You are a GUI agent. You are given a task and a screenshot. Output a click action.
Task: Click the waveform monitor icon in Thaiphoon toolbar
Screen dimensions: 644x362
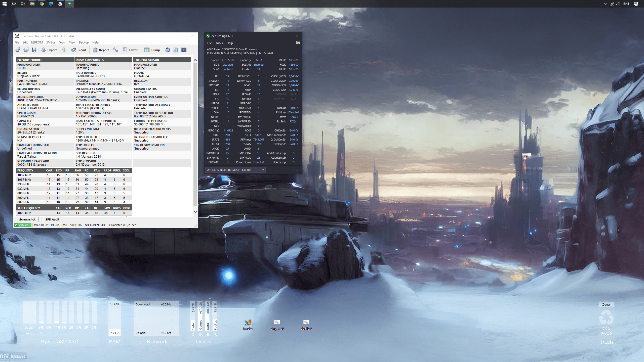pos(184,50)
